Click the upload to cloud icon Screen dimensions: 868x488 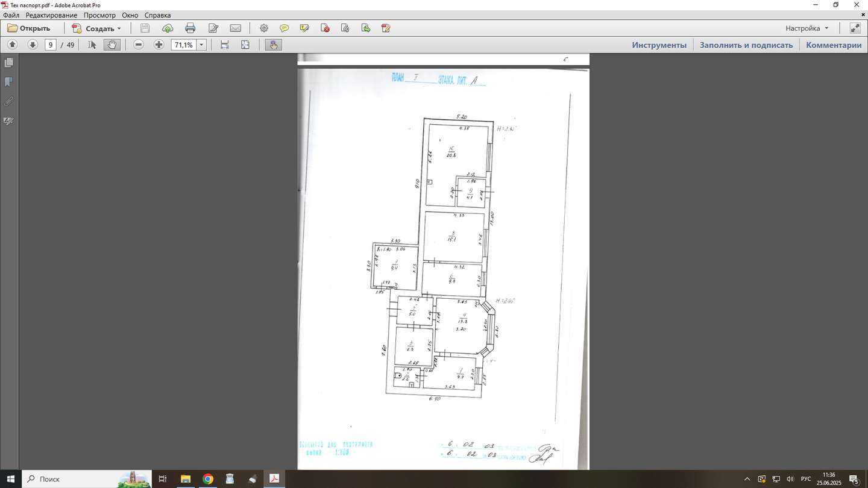pos(168,28)
